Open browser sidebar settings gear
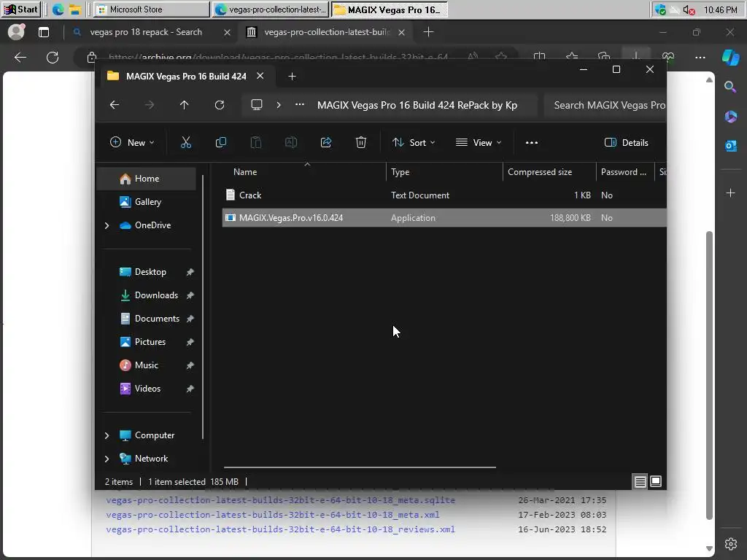Image resolution: width=747 pixels, height=560 pixels. tap(731, 544)
